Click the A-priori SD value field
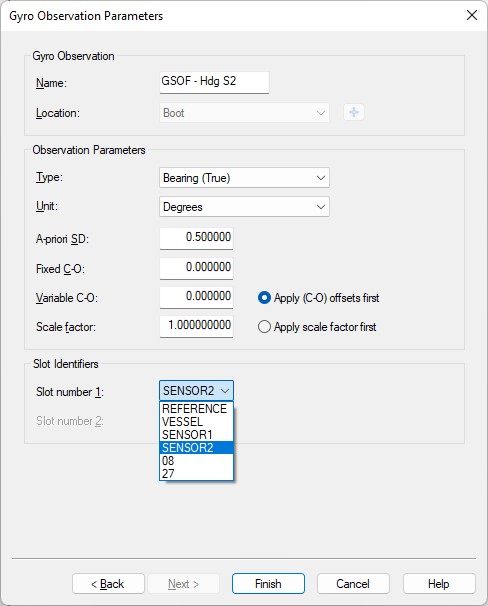This screenshot has width=488, height=606. point(196,238)
